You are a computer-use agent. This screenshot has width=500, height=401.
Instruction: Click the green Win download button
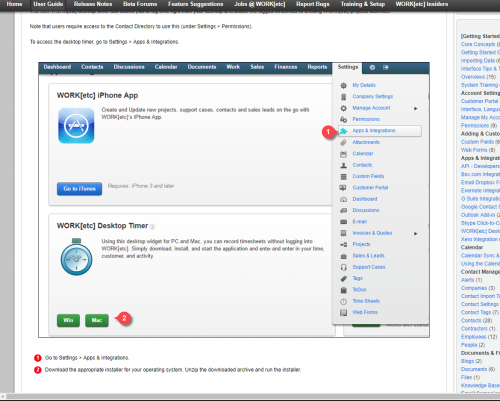point(68,320)
